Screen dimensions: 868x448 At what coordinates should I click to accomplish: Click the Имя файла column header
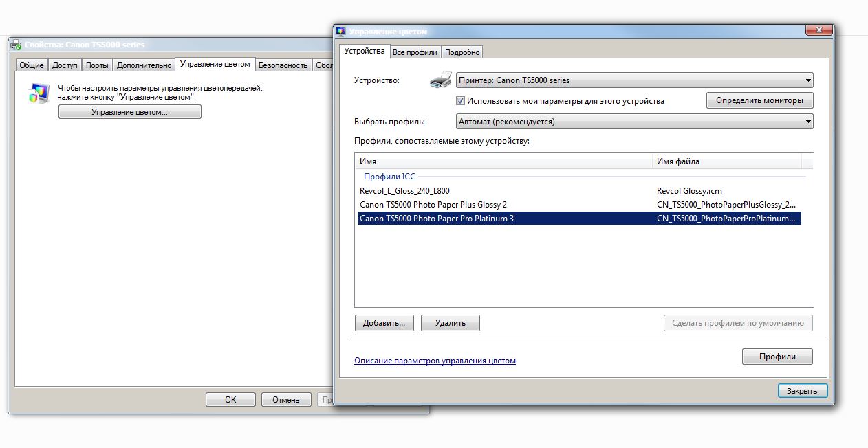coord(727,161)
